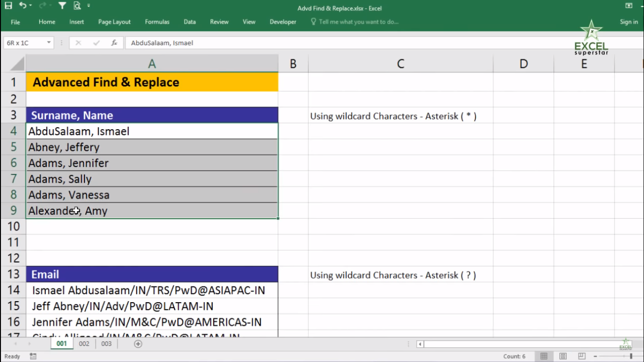Switch to Page Break Preview icon

tap(582, 356)
